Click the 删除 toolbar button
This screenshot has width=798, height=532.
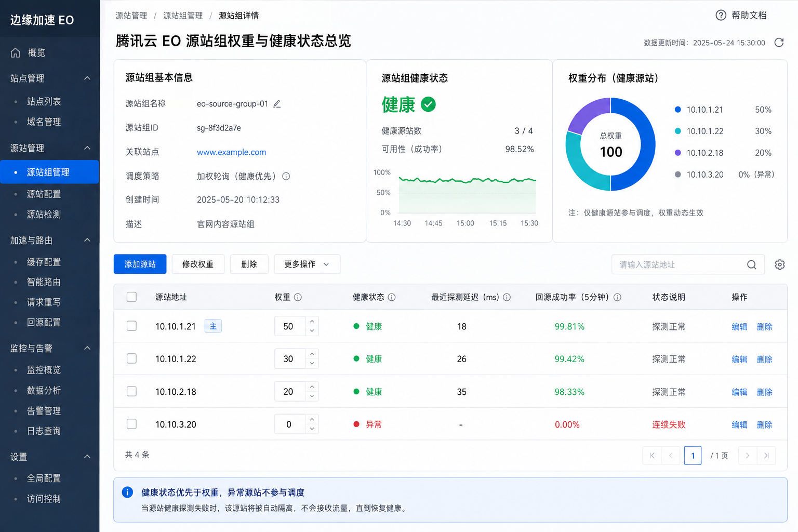[x=249, y=264]
